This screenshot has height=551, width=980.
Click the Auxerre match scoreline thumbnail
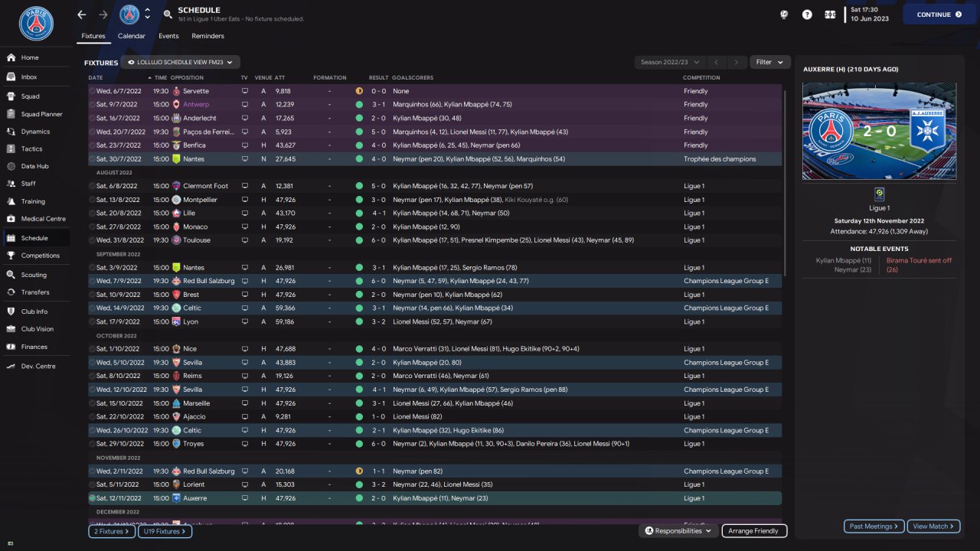(879, 132)
